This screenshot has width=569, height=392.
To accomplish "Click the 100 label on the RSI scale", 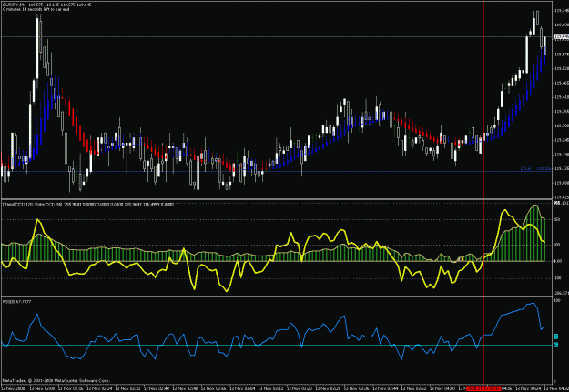I will [557, 301].
